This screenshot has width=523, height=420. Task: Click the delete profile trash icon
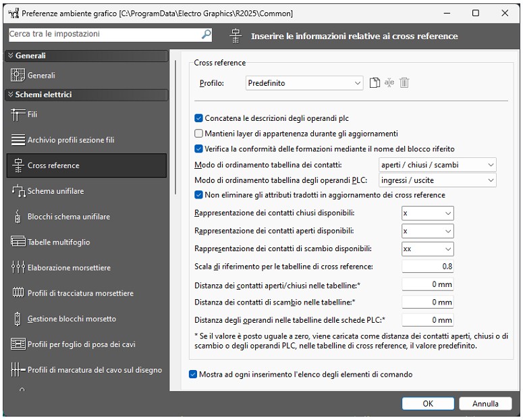[404, 82]
